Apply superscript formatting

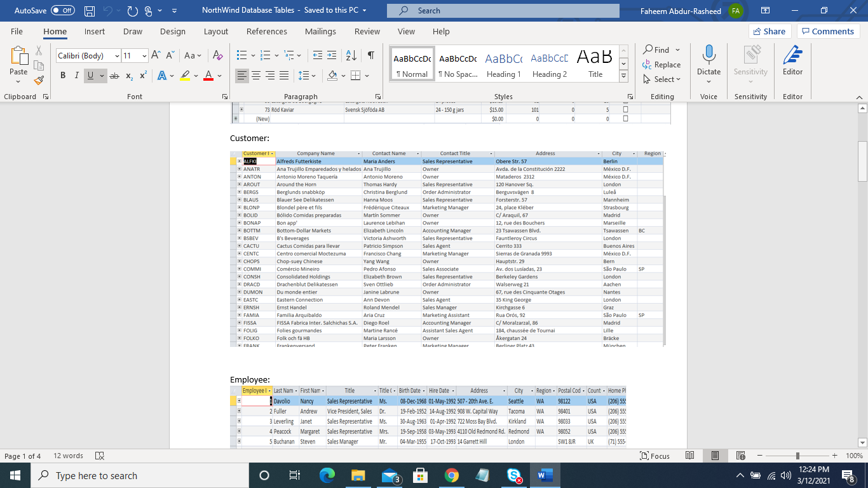tap(143, 76)
